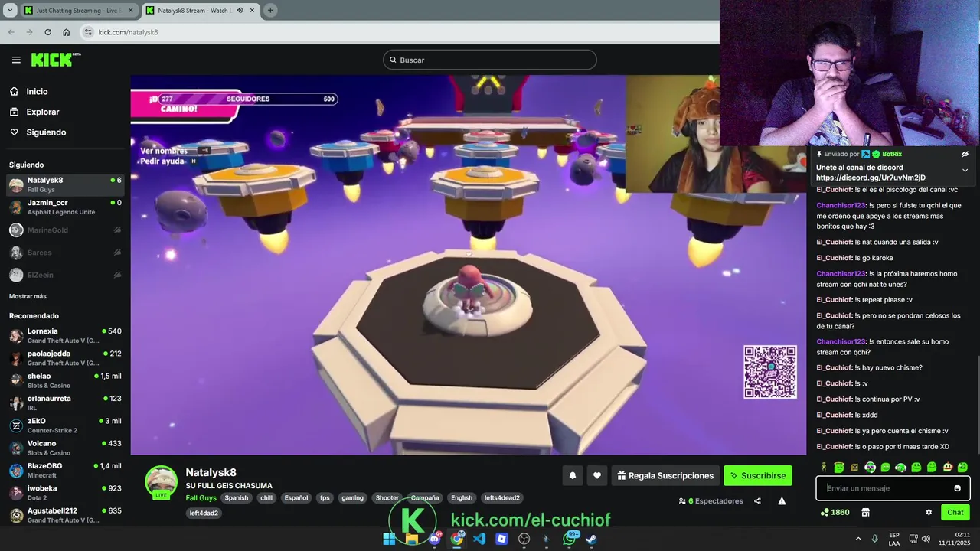This screenshot has width=980, height=551.
Task: Click the notification bell icon
Action: tap(572, 476)
